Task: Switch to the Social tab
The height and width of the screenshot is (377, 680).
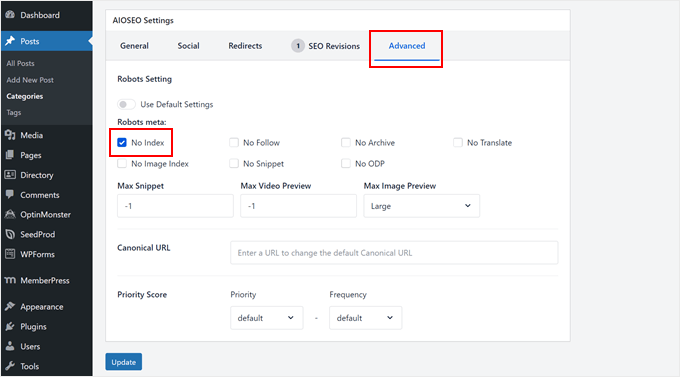Action: point(188,46)
